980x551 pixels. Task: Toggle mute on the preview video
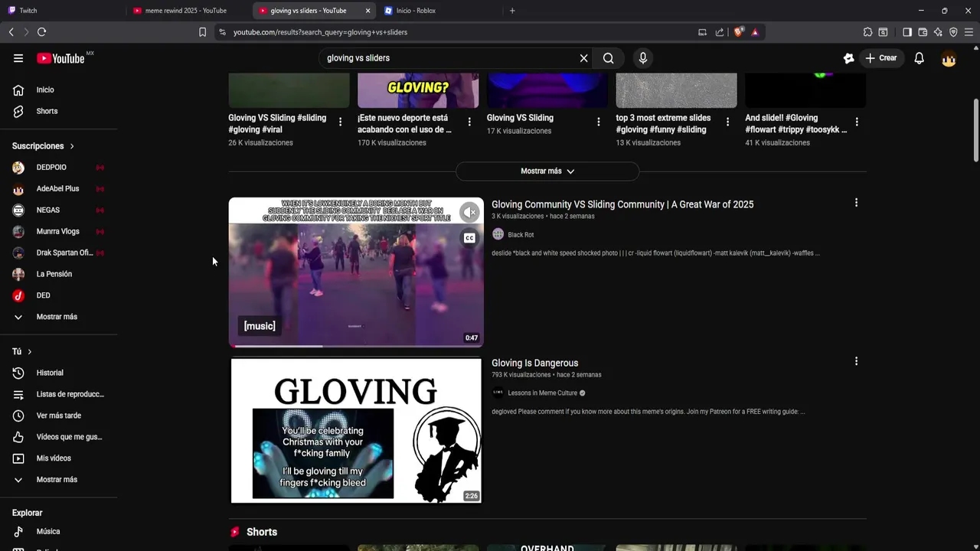[469, 213]
